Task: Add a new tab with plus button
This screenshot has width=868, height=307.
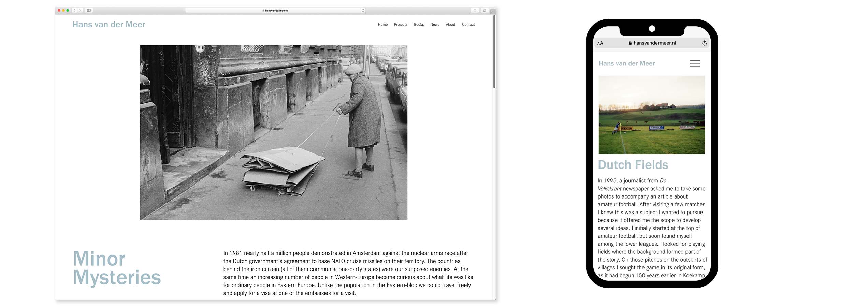Action: [x=493, y=12]
